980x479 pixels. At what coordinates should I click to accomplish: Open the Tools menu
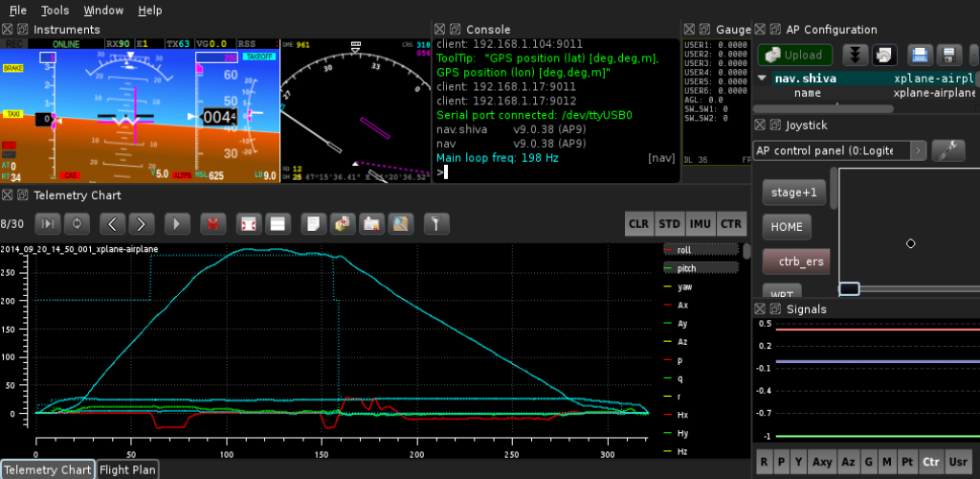pos(56,11)
